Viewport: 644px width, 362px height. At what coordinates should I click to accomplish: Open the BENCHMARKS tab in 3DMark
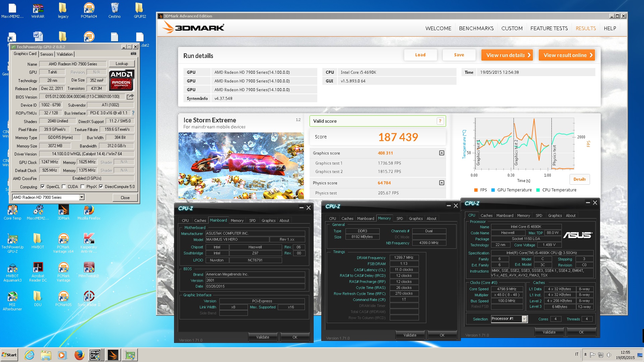476,28
